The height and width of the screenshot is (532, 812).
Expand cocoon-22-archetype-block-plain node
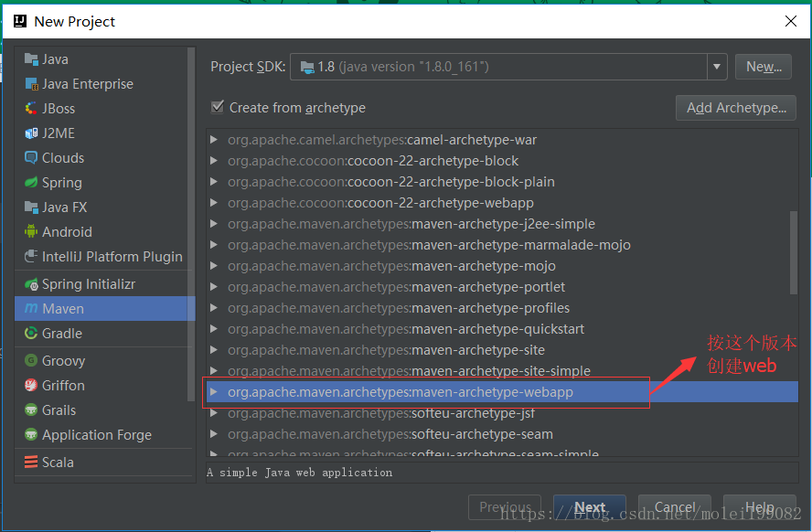(x=213, y=182)
